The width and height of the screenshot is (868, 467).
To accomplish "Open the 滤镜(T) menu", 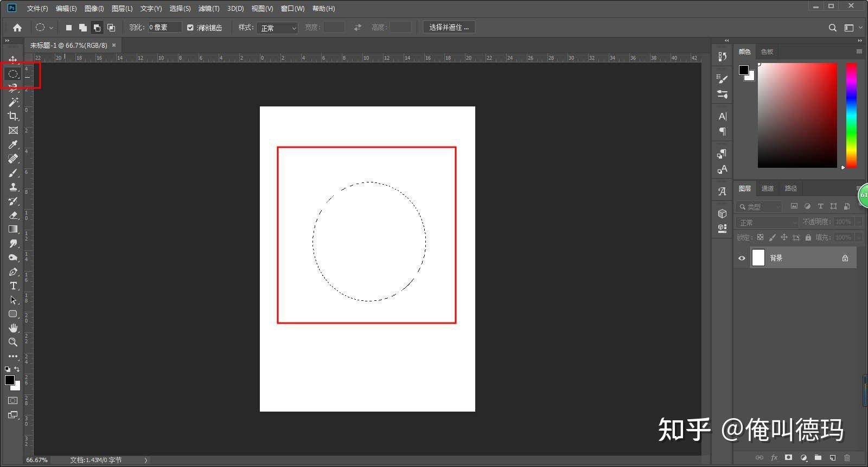I will [209, 9].
